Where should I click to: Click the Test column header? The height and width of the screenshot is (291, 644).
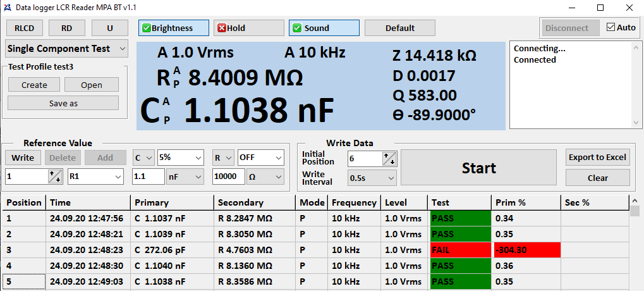tap(459, 202)
